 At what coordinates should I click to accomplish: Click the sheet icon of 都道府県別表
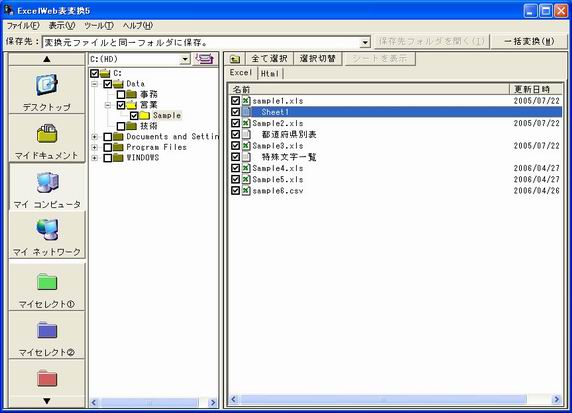pyautogui.click(x=246, y=134)
